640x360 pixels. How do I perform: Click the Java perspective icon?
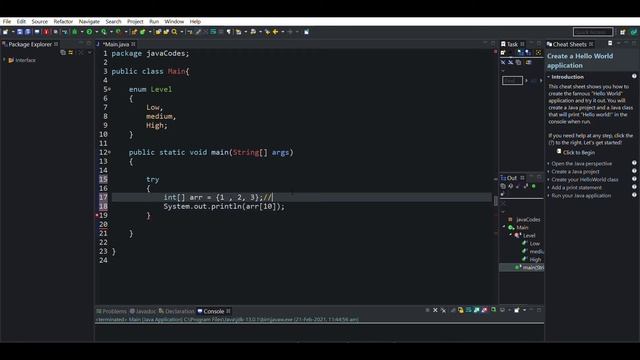tap(633, 32)
